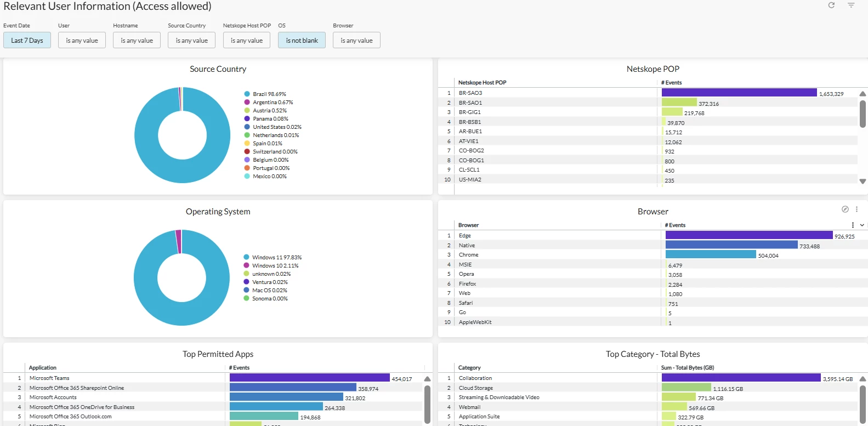Select Chrome browser row
868x426 pixels.
(x=653, y=254)
